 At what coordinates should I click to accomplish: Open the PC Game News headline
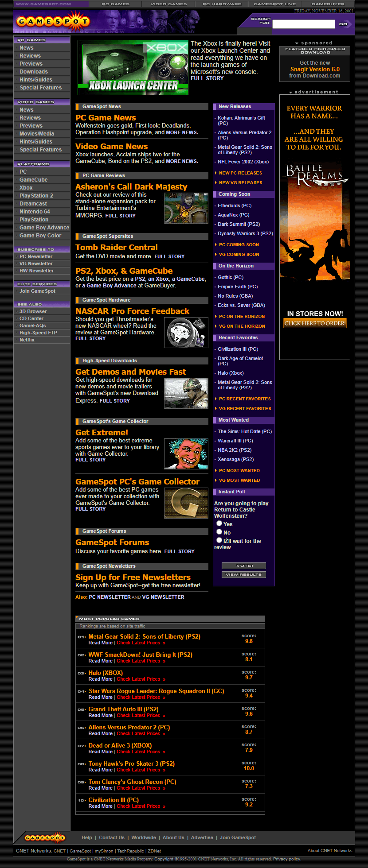(x=106, y=118)
